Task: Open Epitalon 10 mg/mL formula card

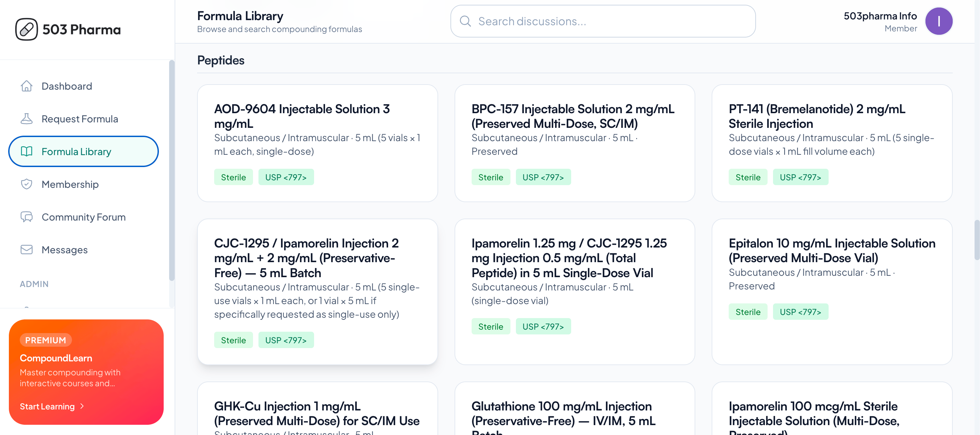Action: pos(832,291)
